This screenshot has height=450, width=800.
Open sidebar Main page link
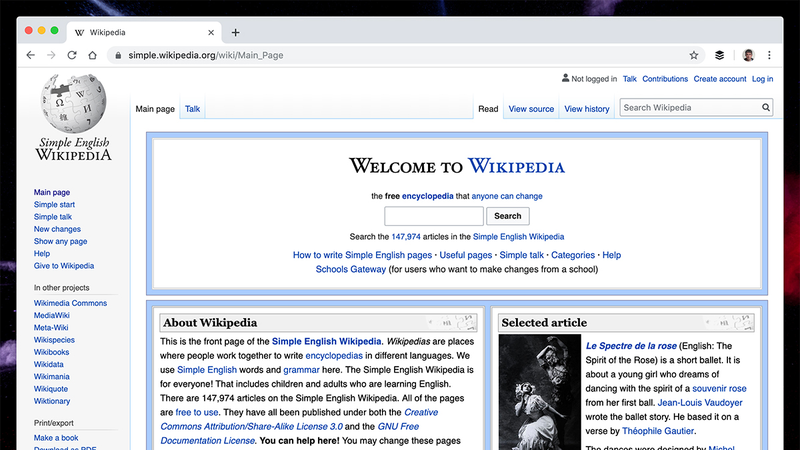[x=52, y=192]
